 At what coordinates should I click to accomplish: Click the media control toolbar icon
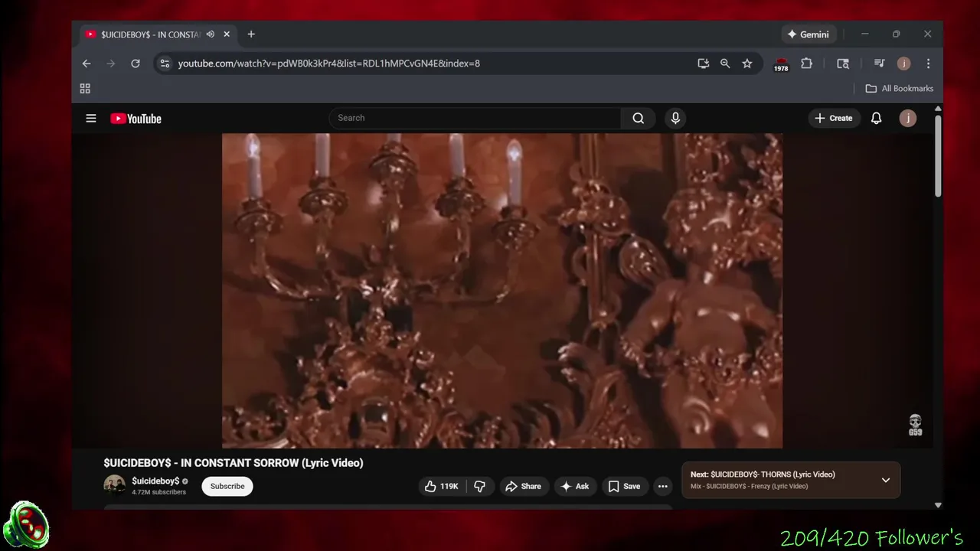pyautogui.click(x=880, y=64)
